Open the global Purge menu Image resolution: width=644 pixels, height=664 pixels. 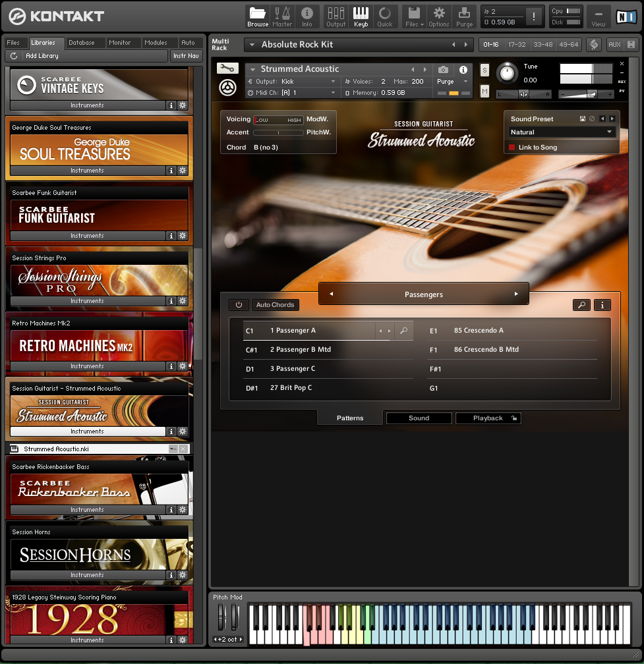[x=464, y=17]
